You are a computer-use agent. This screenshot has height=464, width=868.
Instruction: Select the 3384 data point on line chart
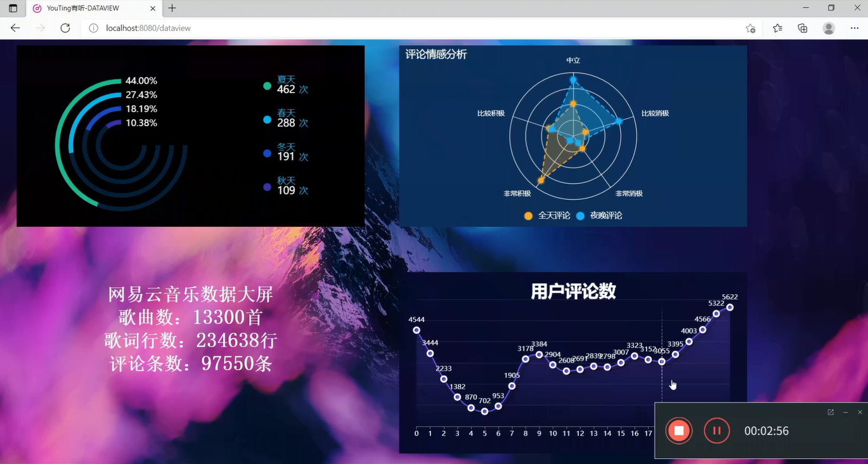[x=539, y=355]
